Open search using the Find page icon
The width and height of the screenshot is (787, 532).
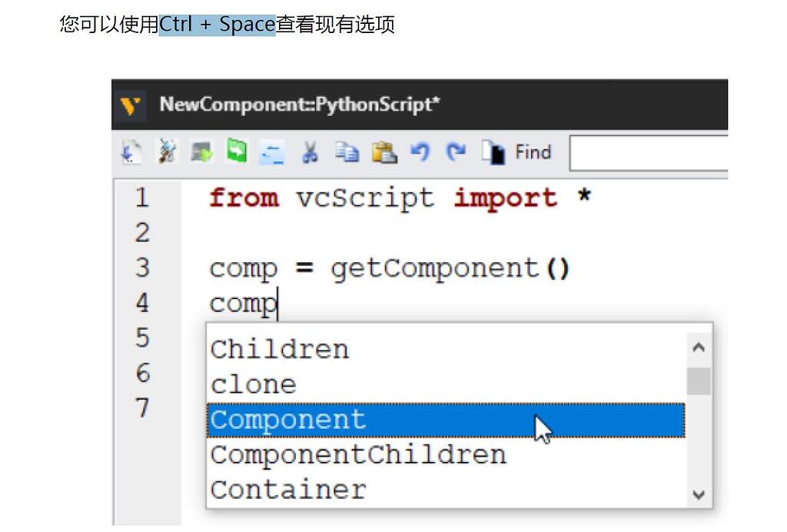pyautogui.click(x=492, y=151)
